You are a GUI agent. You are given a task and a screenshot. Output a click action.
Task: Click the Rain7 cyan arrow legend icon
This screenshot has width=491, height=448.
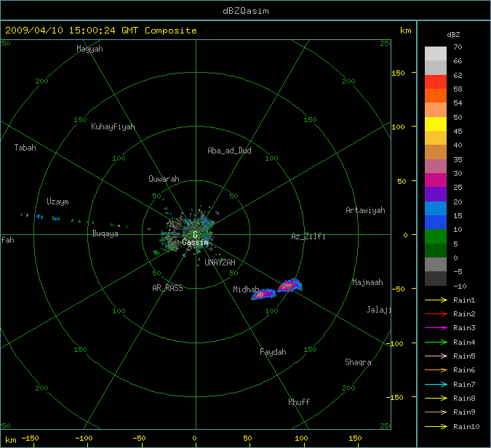pos(436,384)
